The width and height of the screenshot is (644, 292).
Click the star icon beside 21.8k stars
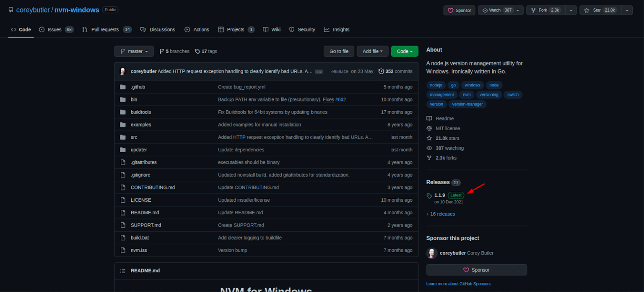(x=429, y=138)
